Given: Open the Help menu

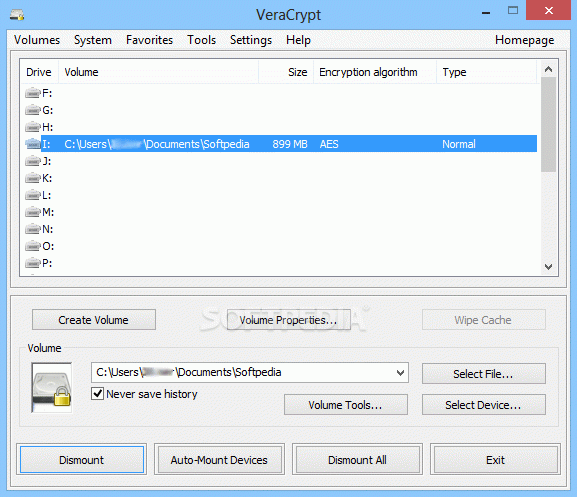Looking at the screenshot, I should coord(298,40).
